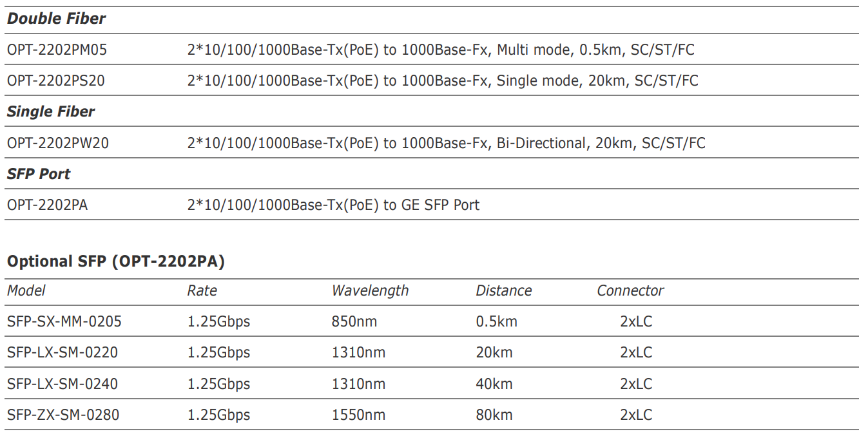Click the Single Fiber section heading

[50, 111]
